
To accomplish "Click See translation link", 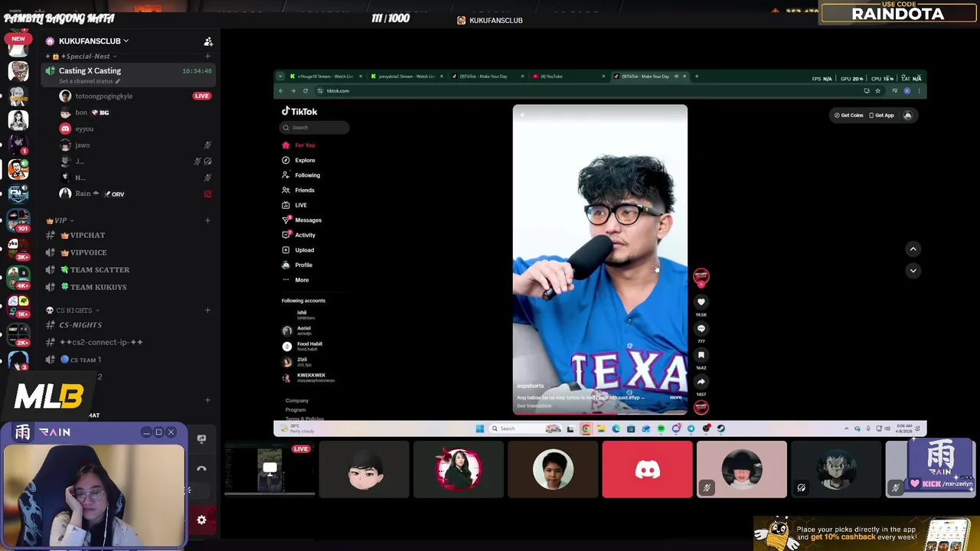I will pyautogui.click(x=534, y=406).
